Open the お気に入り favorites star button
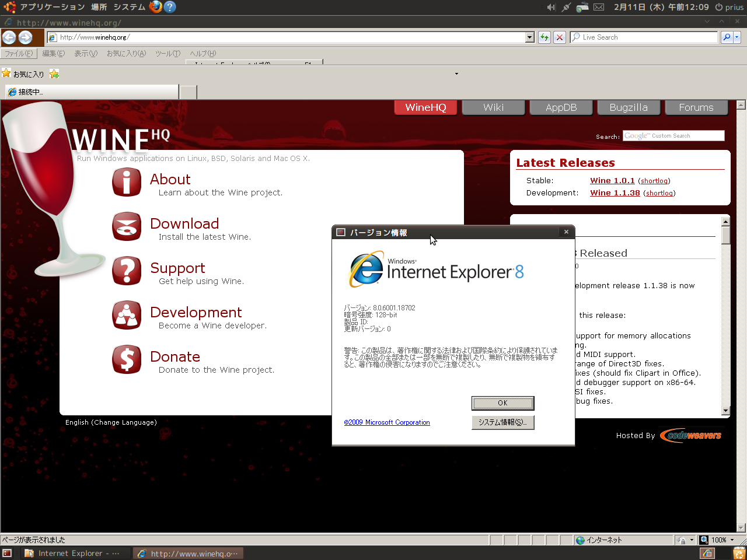This screenshot has height=560, width=747. coord(23,74)
